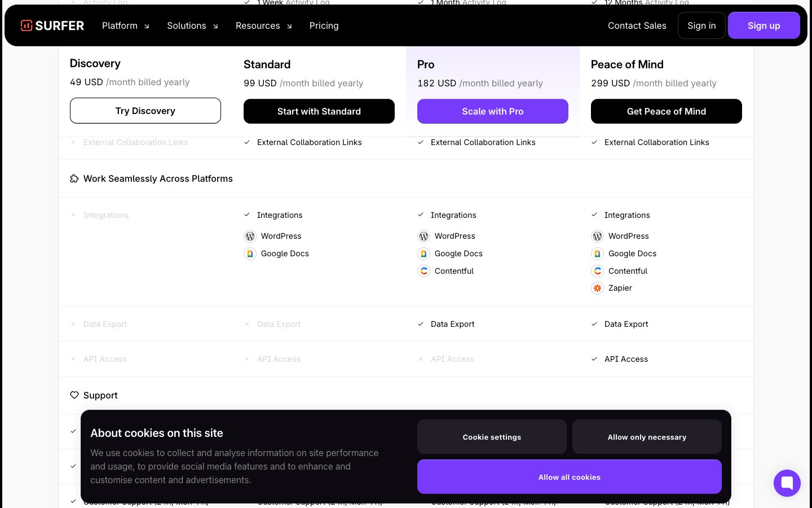Click the Surfer logo icon
The height and width of the screenshot is (508, 812).
pyautogui.click(x=27, y=25)
